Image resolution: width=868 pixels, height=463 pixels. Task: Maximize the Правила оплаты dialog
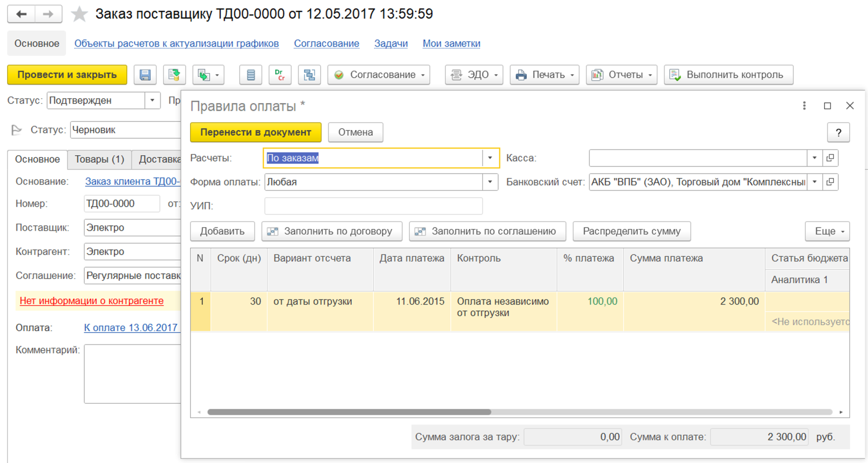point(827,106)
